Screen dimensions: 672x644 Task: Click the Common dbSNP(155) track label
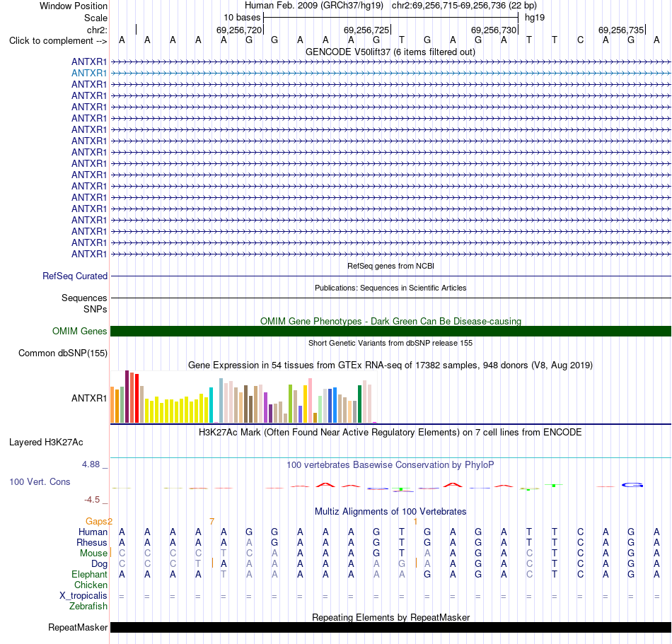click(62, 353)
